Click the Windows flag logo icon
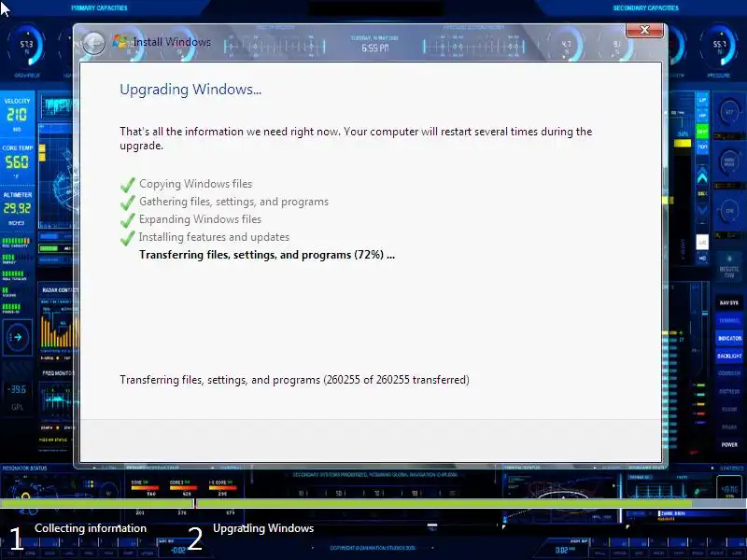 coord(120,41)
